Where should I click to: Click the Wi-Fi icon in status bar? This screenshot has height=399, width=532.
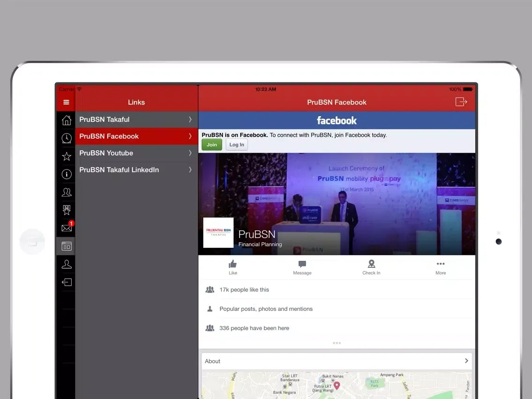(79, 89)
